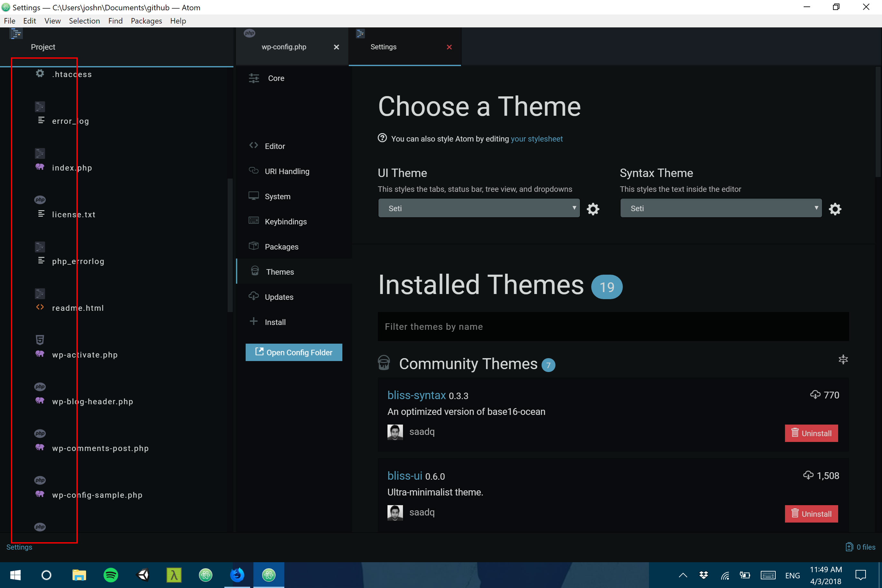The image size is (882, 588).
Task: Click the UI Theme settings gear icon
Action: [x=593, y=209]
